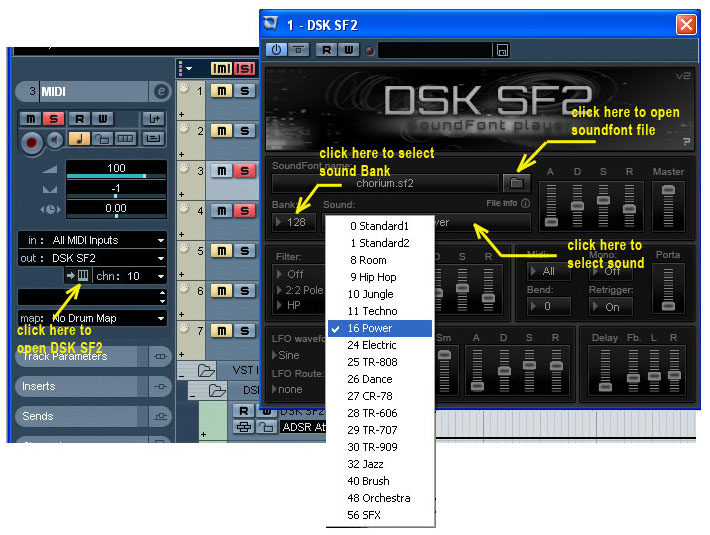Choose 8 Room drum kit

pyautogui.click(x=379, y=260)
